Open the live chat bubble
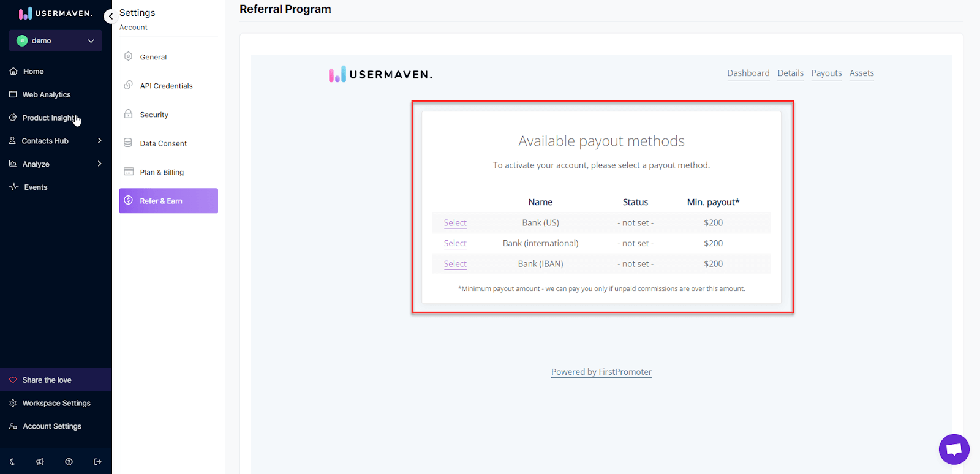Viewport: 980px width, 474px height. [x=954, y=450]
